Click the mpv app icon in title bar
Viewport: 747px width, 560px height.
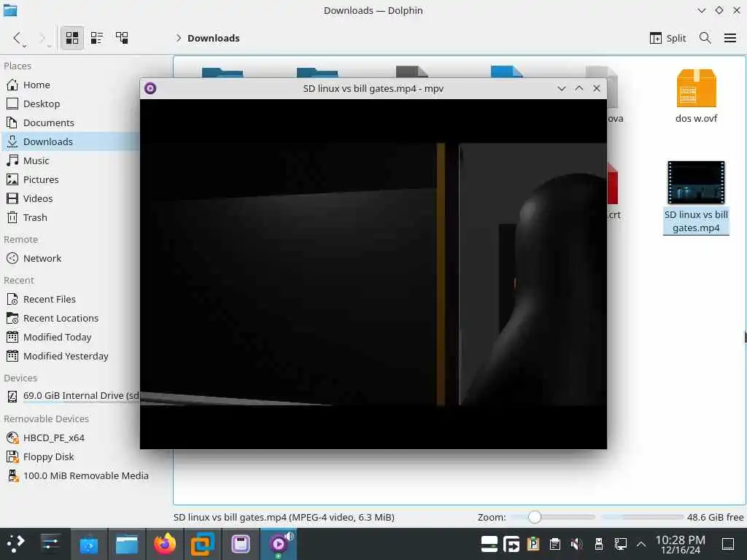(150, 88)
